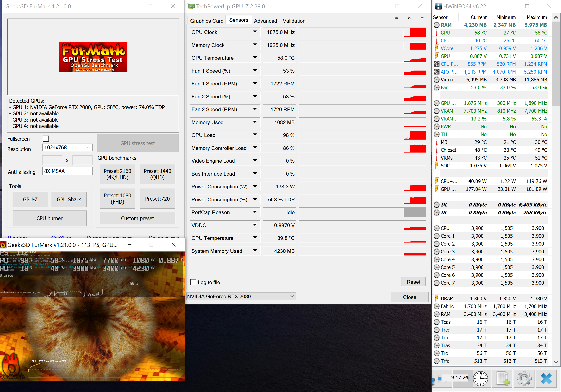Open the NVIDIA GeForce RTX 2080 selector
Viewport: 561px width, 392px height.
pos(241,296)
